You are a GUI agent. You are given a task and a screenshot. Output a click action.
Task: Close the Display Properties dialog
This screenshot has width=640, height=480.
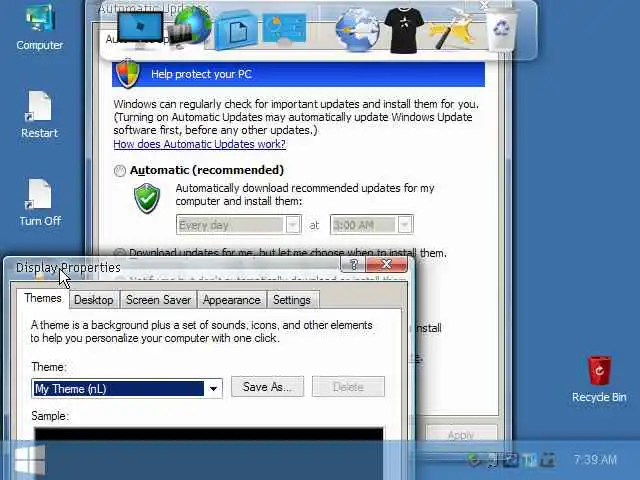(x=387, y=265)
